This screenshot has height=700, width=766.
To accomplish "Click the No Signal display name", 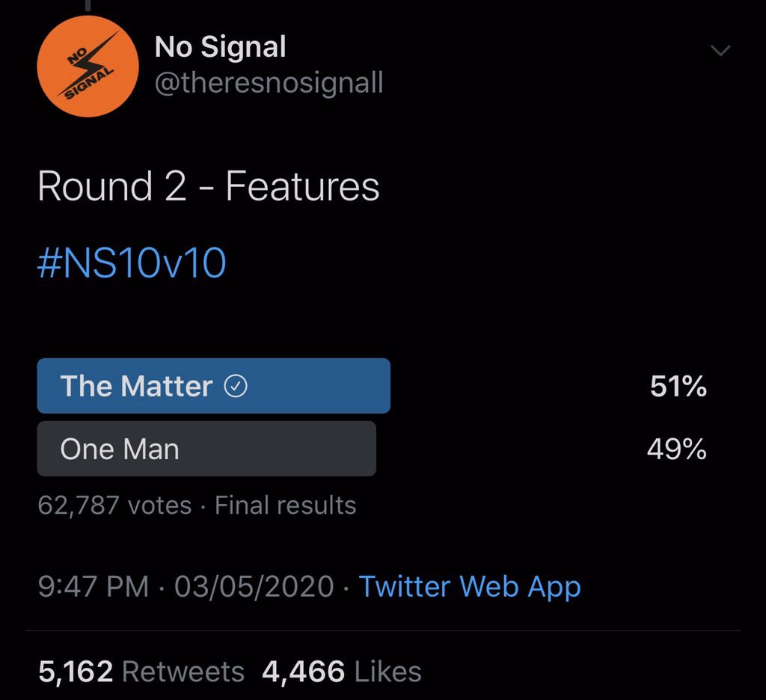I will 220,48.
